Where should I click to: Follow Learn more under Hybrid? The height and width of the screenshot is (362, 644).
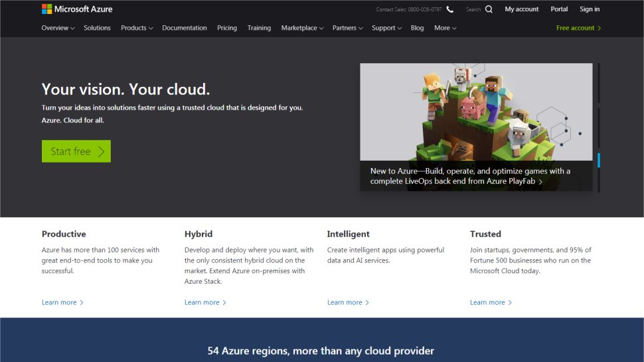click(x=202, y=303)
